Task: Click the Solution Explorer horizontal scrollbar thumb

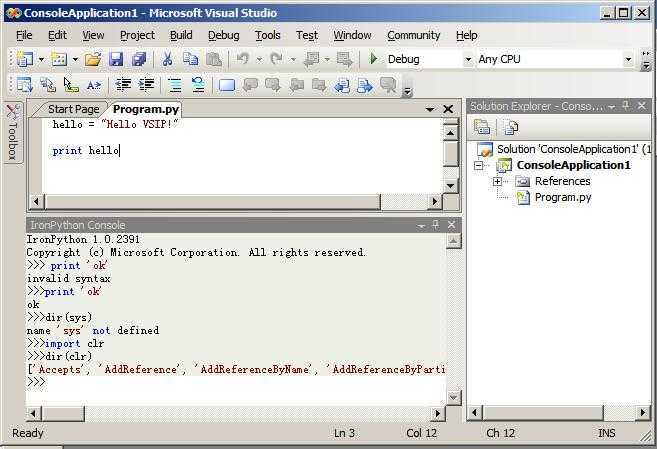Action: pyautogui.click(x=543, y=413)
